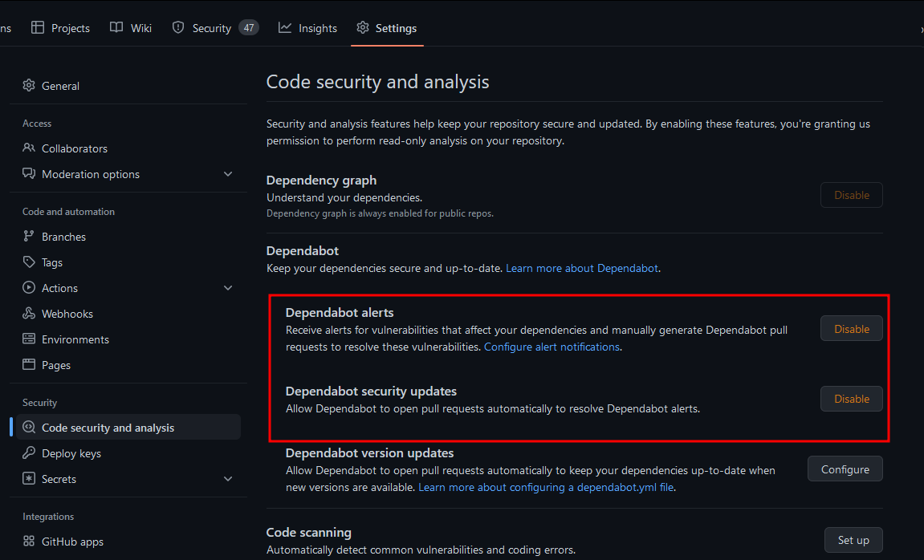Click the Code security and analysis scan icon

point(29,428)
